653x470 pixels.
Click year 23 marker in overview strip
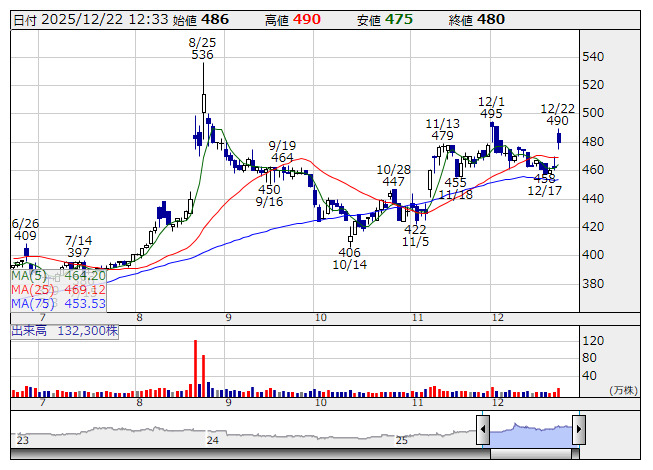pyautogui.click(x=22, y=440)
